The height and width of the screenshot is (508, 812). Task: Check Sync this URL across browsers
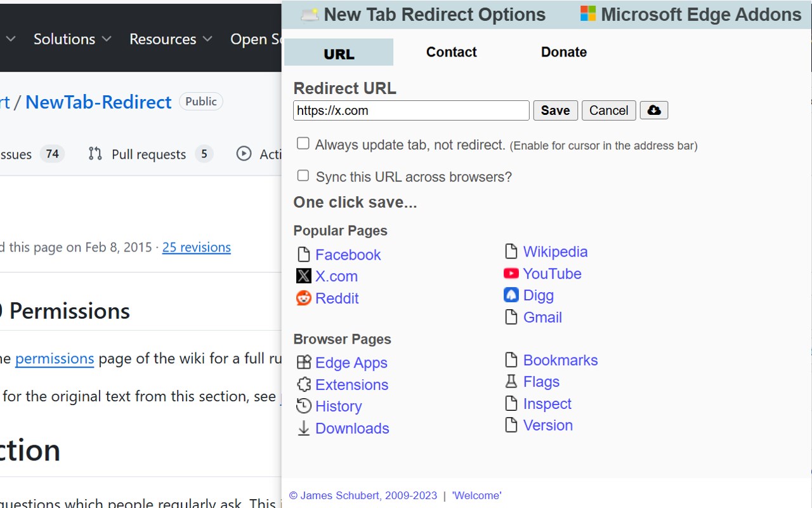tap(303, 175)
